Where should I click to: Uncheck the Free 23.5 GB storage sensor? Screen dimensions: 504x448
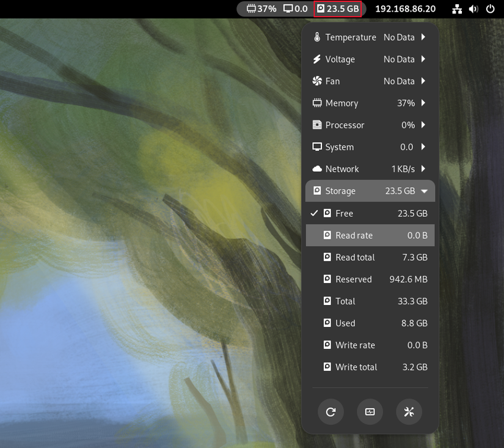(x=370, y=213)
